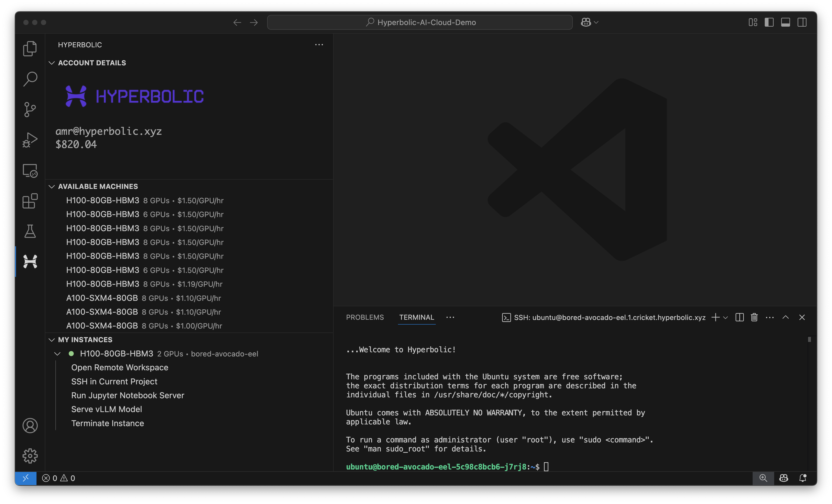Go forward with the right arrow

254,22
